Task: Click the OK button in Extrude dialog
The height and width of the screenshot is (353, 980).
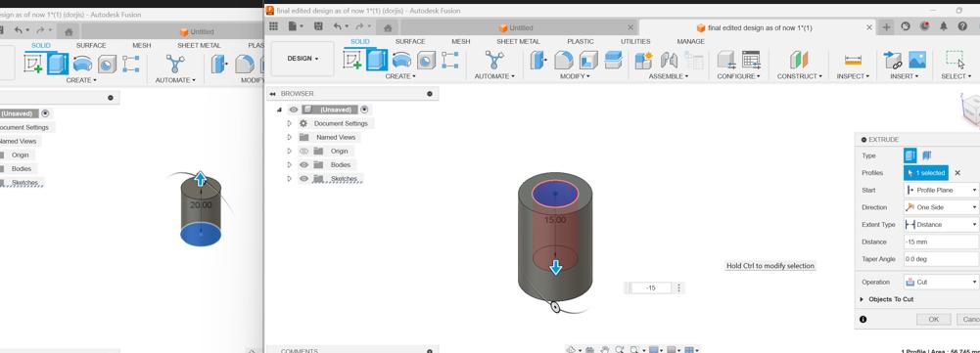Action: [x=933, y=319]
